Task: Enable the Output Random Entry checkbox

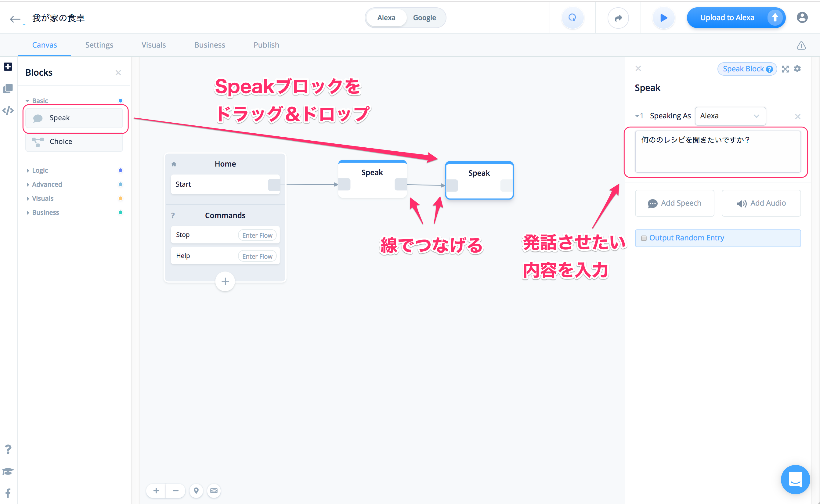Action: 644,238
